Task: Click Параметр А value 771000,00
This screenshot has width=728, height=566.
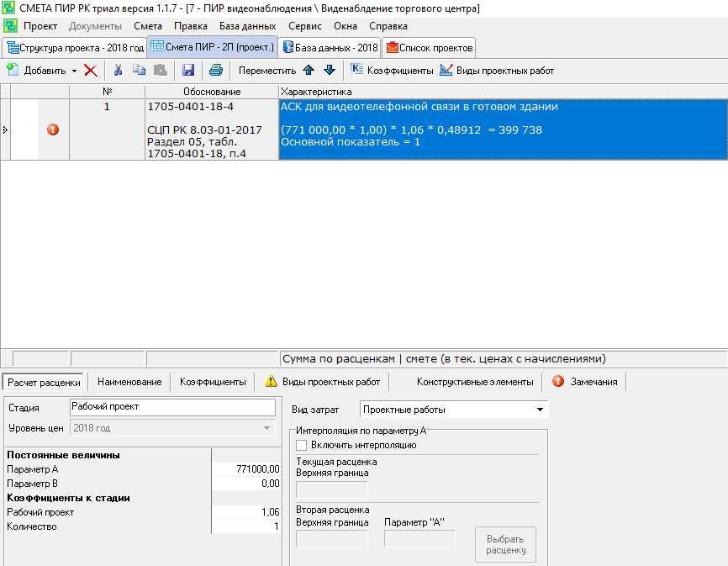Action: pos(246,469)
